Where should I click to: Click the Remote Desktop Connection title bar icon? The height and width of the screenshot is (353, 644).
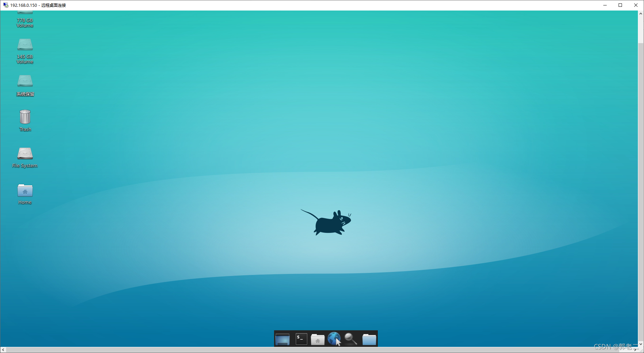click(6, 5)
